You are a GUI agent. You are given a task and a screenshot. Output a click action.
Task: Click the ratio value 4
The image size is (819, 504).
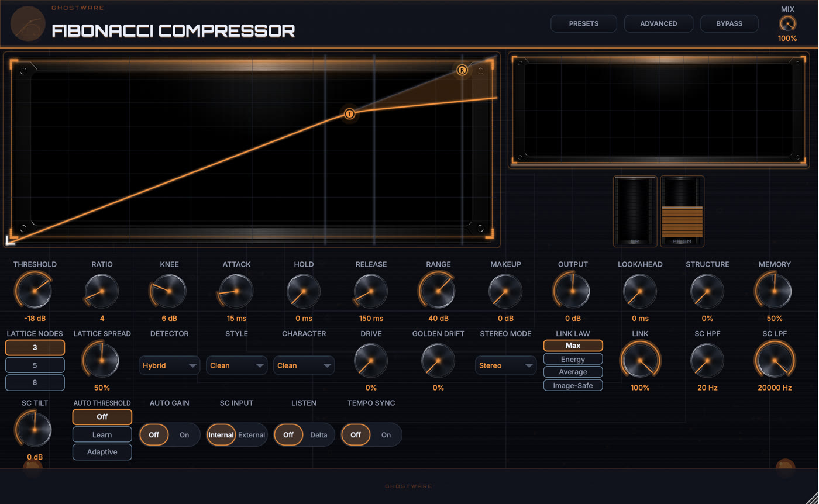point(102,319)
